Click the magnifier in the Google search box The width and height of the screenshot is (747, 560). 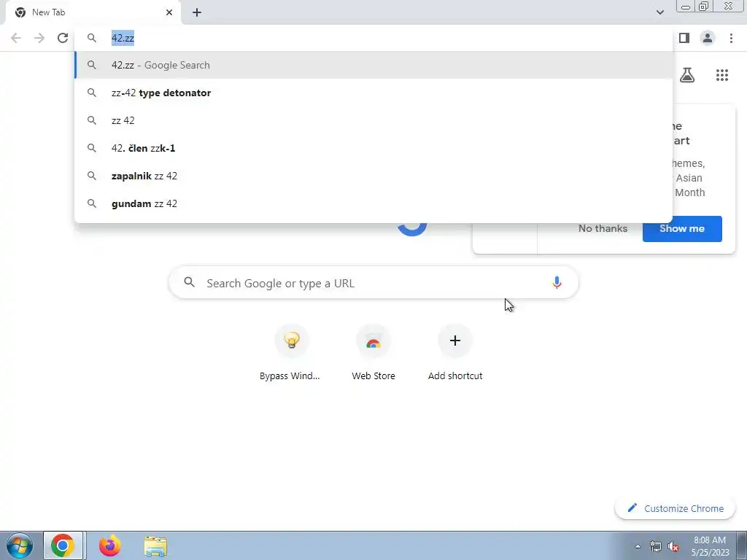(x=189, y=282)
